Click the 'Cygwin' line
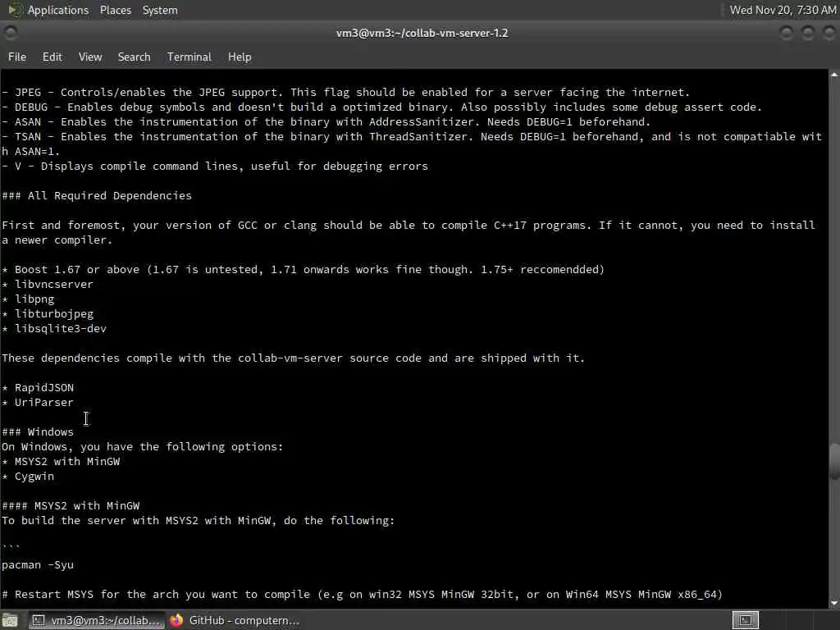 click(28, 477)
